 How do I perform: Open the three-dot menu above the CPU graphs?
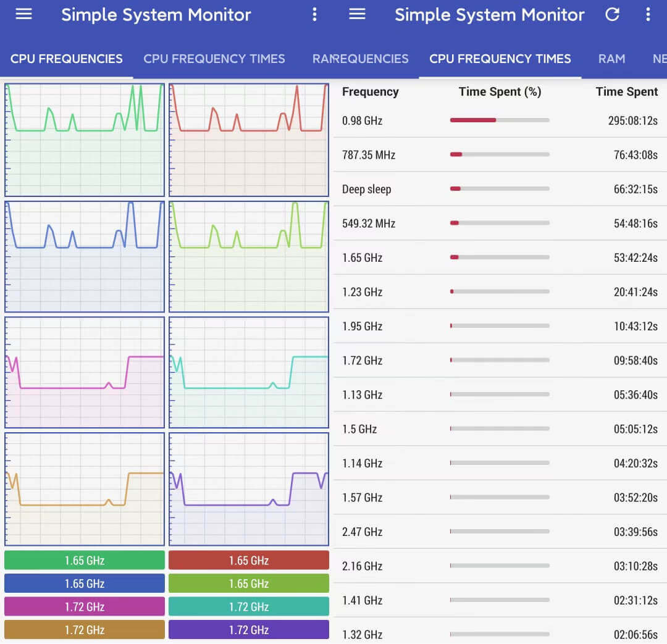[x=314, y=14]
